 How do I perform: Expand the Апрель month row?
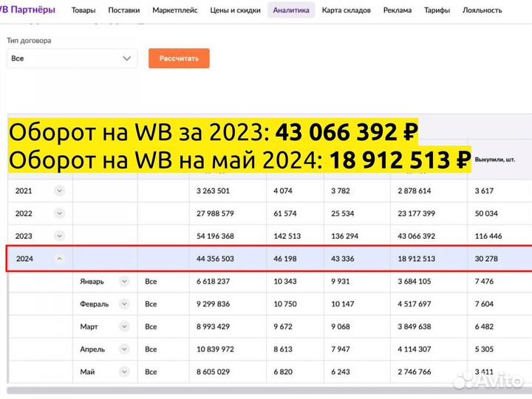click(124, 349)
